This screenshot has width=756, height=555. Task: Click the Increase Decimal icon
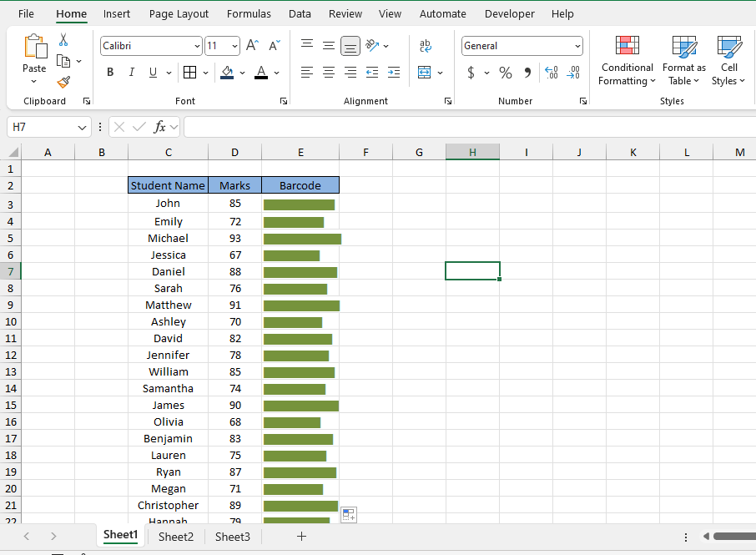[551, 73]
